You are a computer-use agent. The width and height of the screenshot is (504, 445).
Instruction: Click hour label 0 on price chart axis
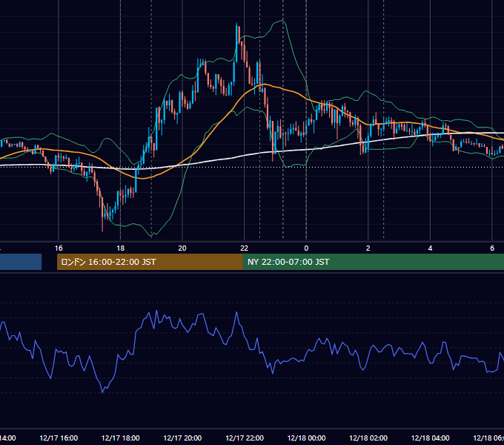coord(306,248)
